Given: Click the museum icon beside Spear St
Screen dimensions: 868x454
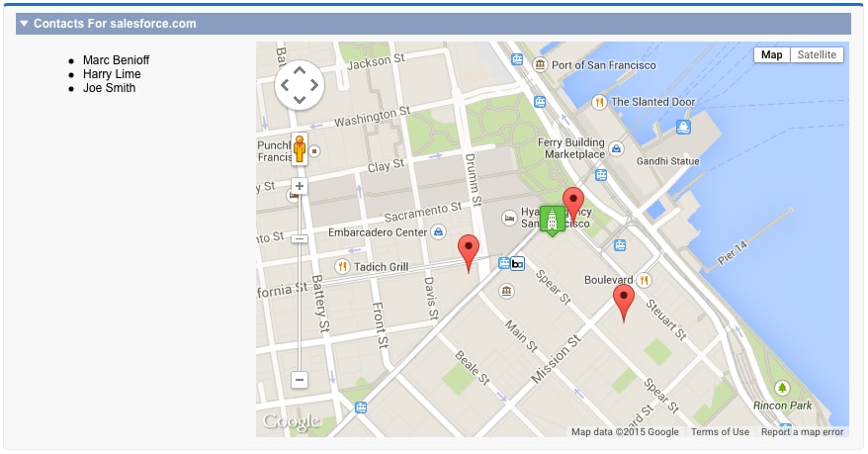Looking at the screenshot, I should (x=506, y=291).
